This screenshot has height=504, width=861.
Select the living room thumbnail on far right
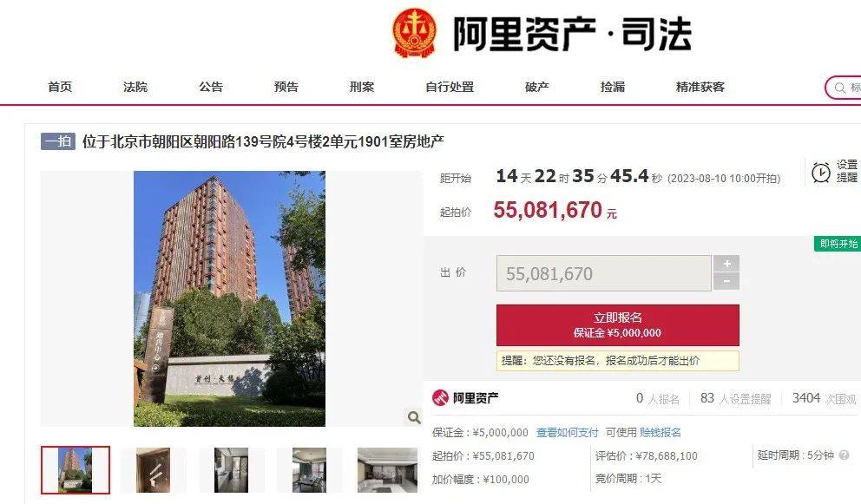click(x=387, y=470)
